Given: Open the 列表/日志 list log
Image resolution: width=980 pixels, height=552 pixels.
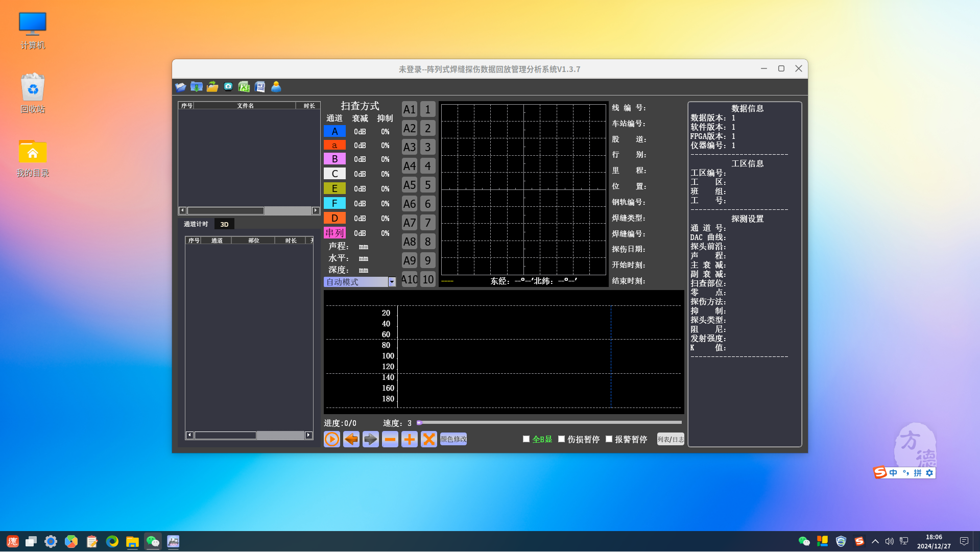Looking at the screenshot, I should 671,439.
